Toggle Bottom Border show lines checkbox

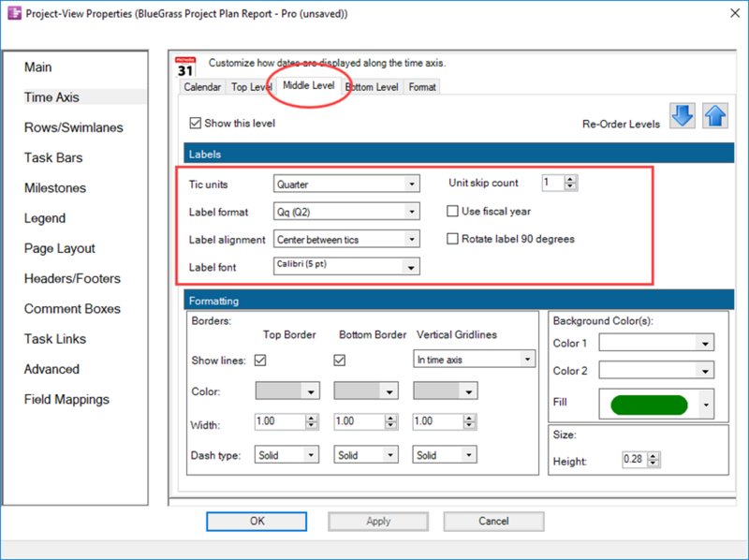[x=340, y=360]
